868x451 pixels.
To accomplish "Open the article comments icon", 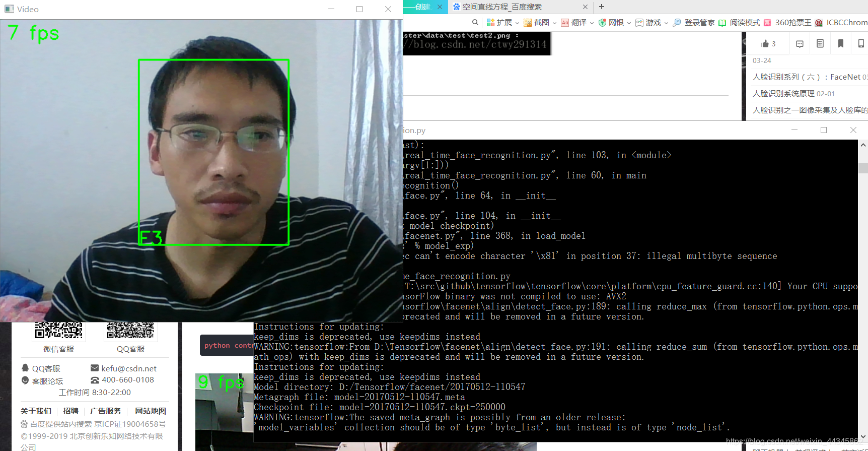I will click(800, 44).
